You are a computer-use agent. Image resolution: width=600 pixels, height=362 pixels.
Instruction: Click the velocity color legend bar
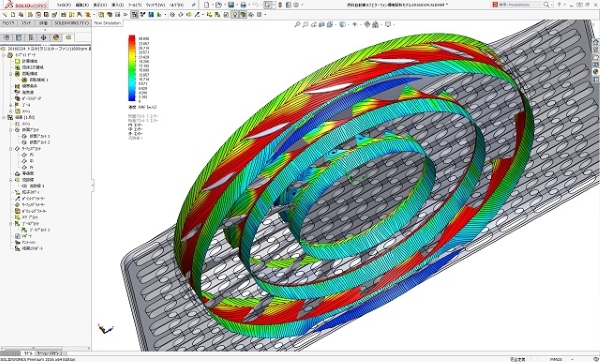coord(132,68)
